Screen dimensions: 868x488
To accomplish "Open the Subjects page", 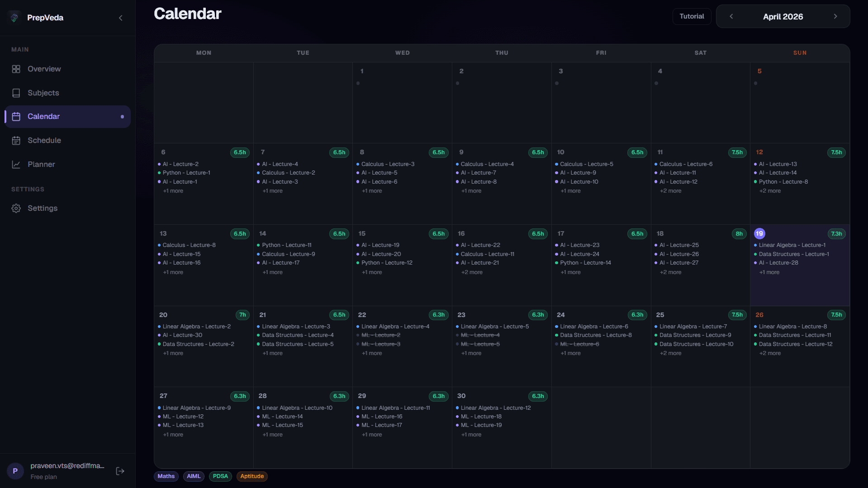I will [x=68, y=93].
